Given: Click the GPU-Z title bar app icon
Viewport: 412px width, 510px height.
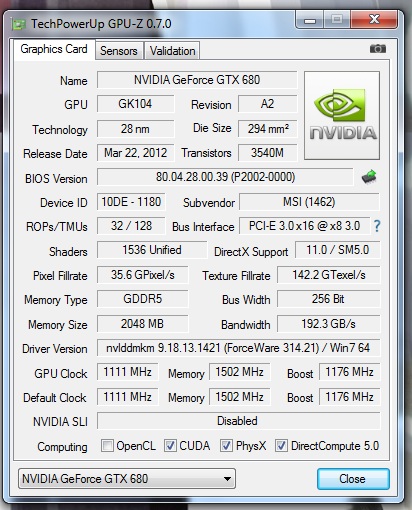Looking at the screenshot, I should coord(18,24).
